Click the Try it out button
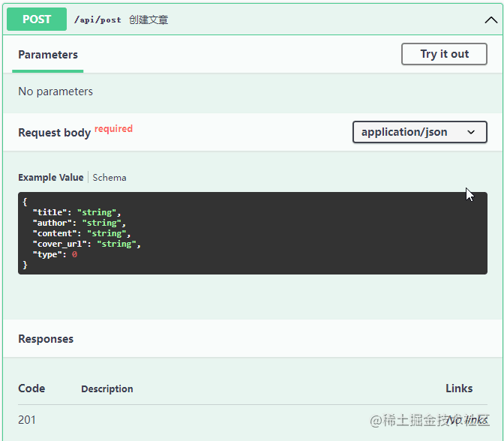The image size is (504, 441). click(x=444, y=54)
